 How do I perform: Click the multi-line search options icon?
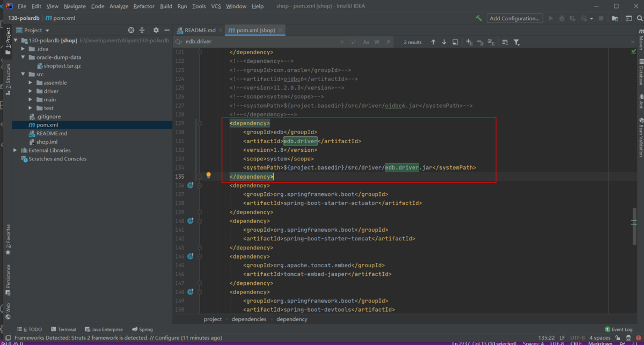[x=505, y=42]
